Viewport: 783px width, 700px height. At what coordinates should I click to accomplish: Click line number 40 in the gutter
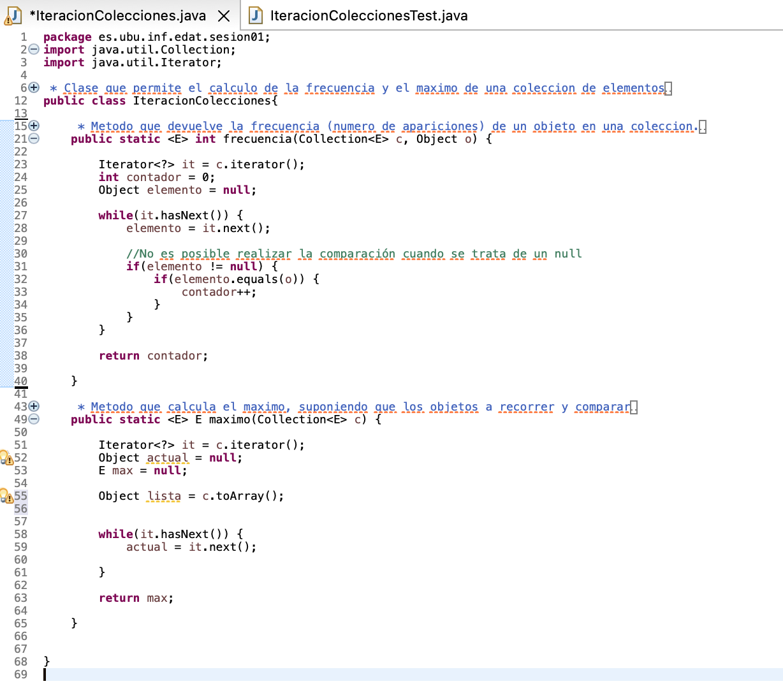(21, 381)
